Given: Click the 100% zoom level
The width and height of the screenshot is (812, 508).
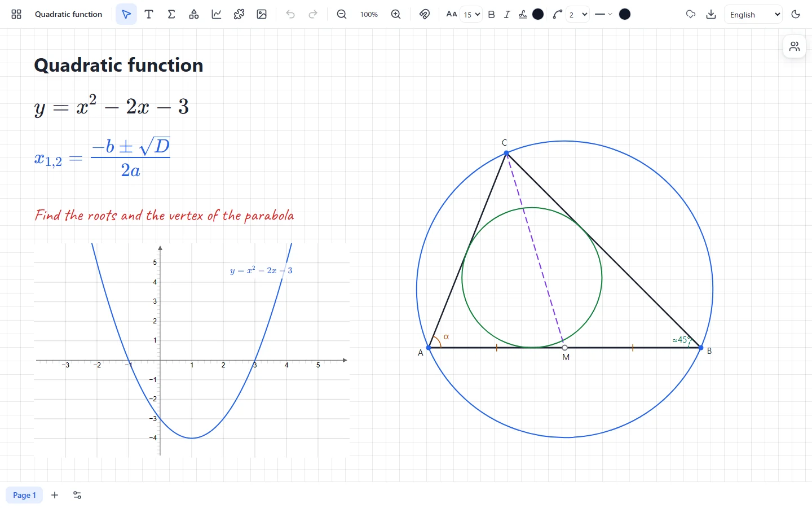Looking at the screenshot, I should coord(369,15).
